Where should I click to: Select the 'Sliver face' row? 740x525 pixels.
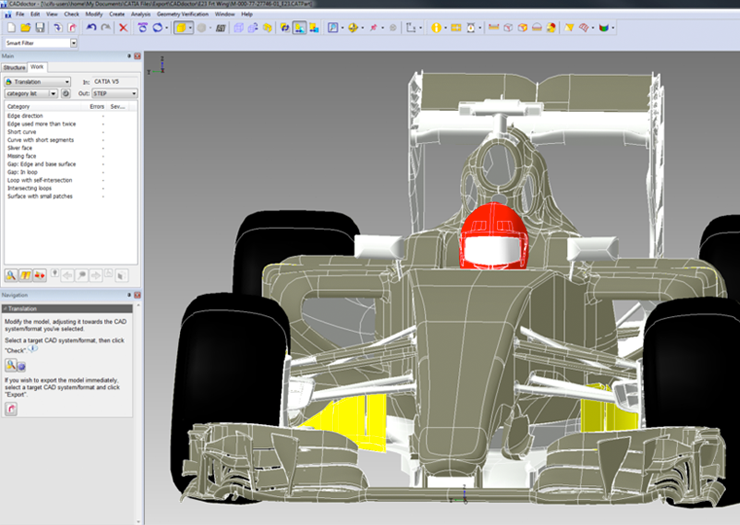pyautogui.click(x=70, y=148)
